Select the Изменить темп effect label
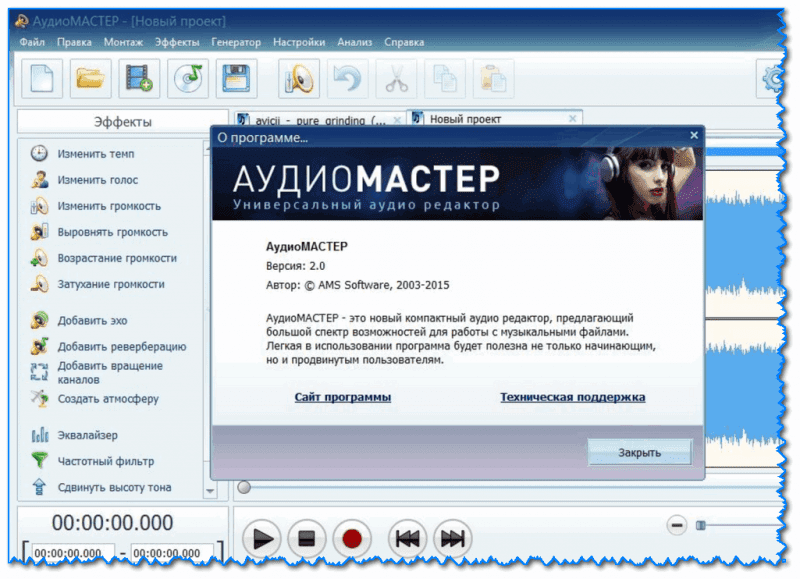This screenshot has width=800, height=579. click(x=96, y=154)
